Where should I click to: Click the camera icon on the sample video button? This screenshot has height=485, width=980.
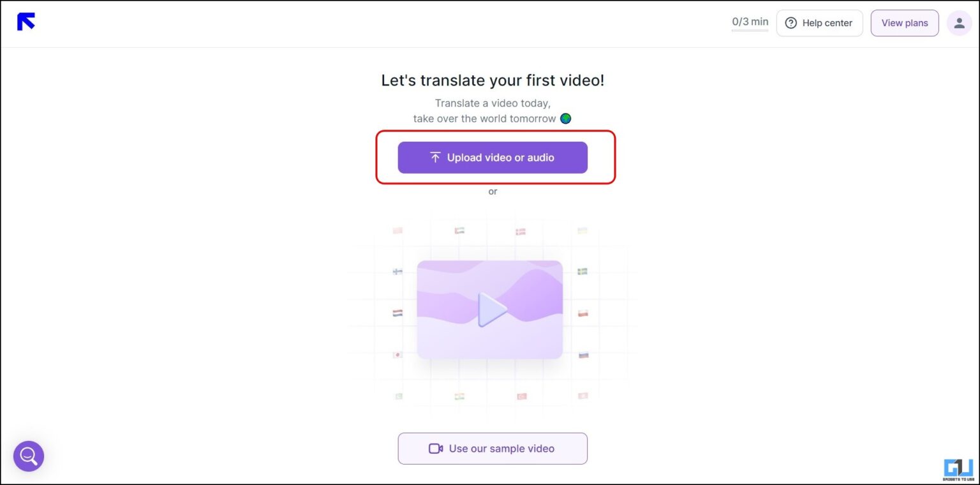(x=436, y=448)
